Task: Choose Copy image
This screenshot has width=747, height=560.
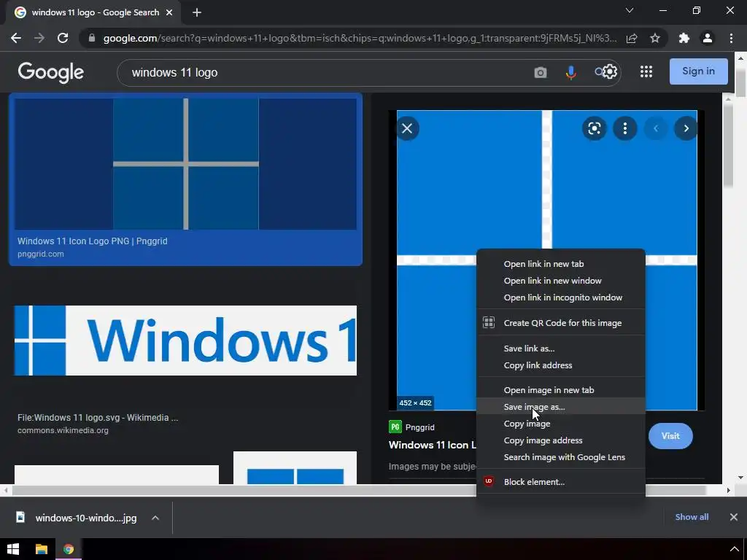Action: pos(561,424)
